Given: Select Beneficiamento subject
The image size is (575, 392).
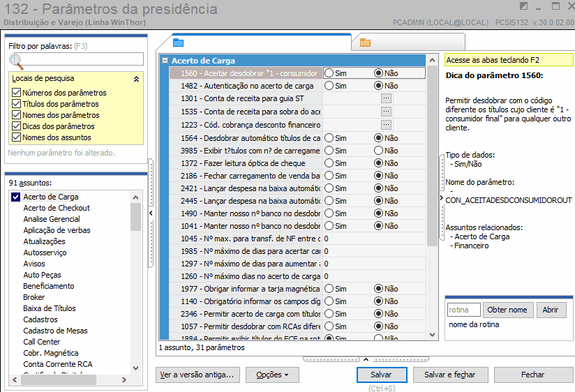Looking at the screenshot, I should coord(49,286).
